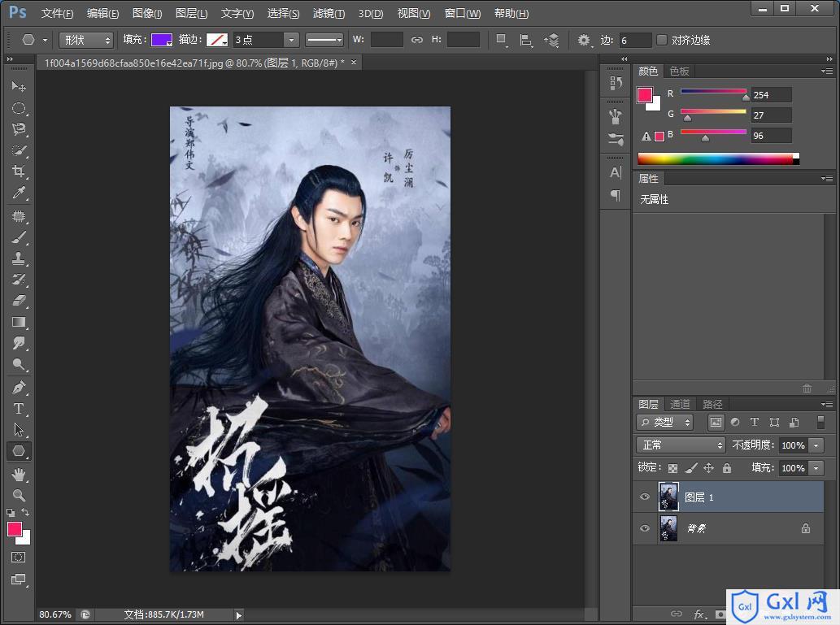Open the layer opacity dropdown arrow

coord(816,445)
